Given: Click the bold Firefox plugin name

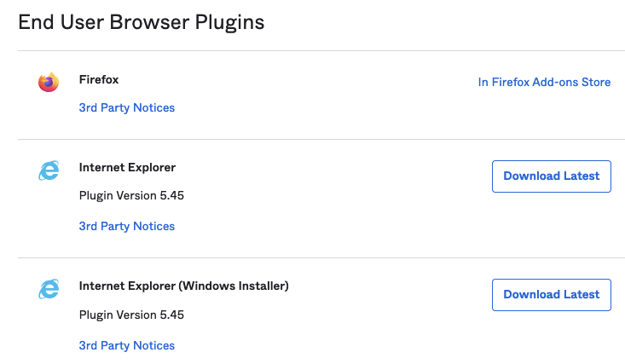Looking at the screenshot, I should coord(99,79).
